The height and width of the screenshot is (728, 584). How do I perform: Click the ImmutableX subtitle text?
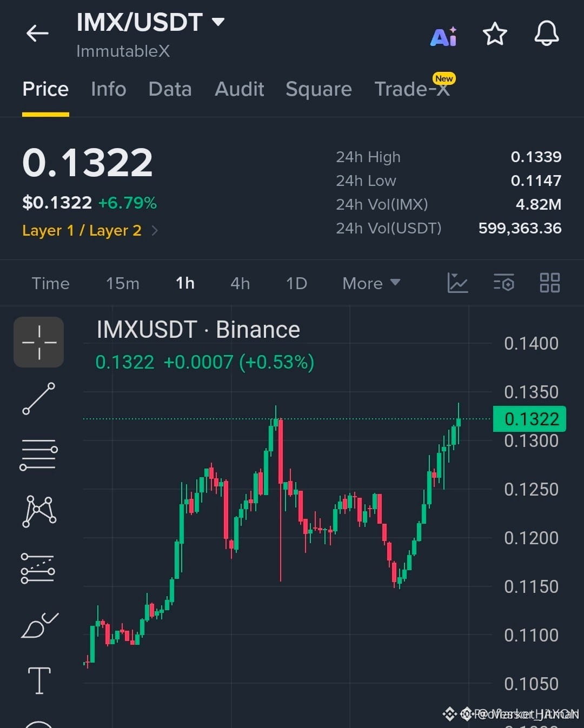coord(123,51)
